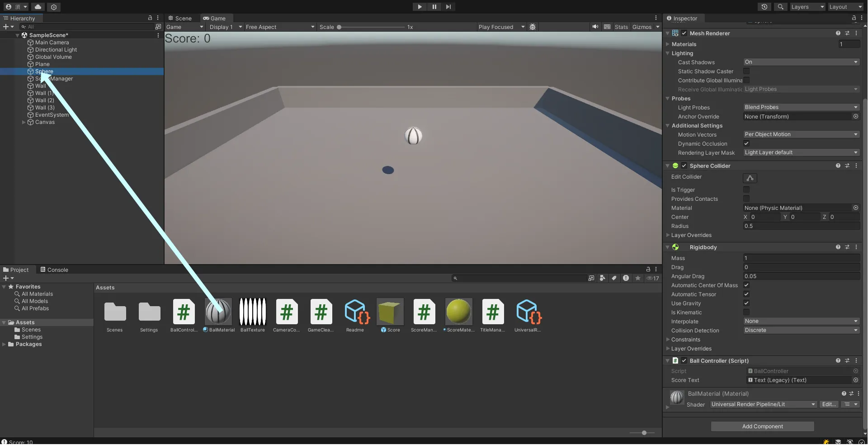Switch to the Scene tab

click(x=180, y=19)
